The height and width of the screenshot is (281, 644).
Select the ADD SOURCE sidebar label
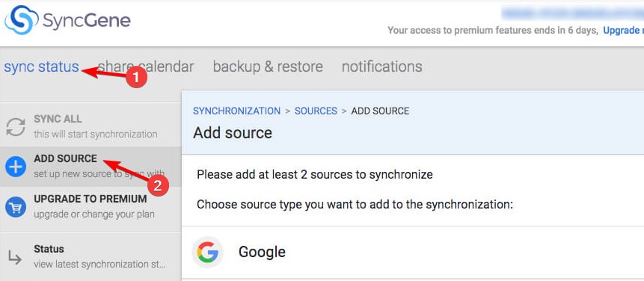pyautogui.click(x=66, y=158)
